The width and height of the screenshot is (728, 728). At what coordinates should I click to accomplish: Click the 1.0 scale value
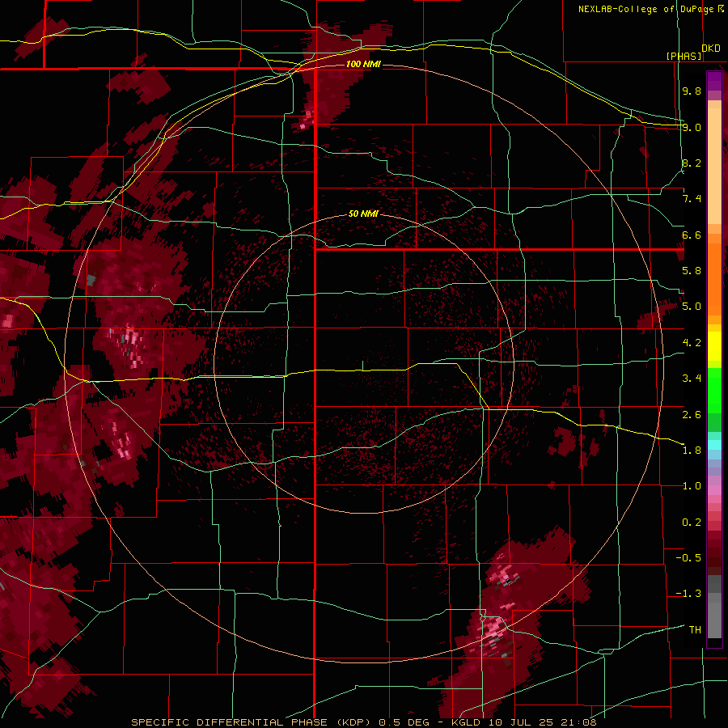click(692, 486)
